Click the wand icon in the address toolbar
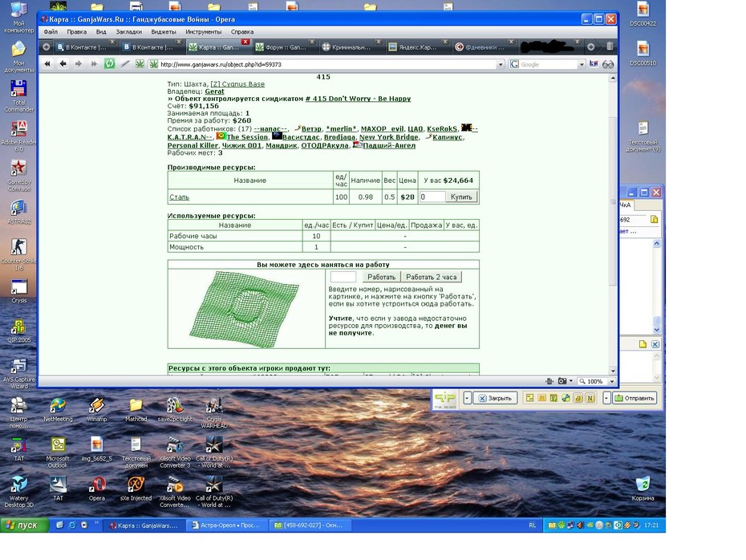The width and height of the screenshot is (746, 560). [125, 63]
